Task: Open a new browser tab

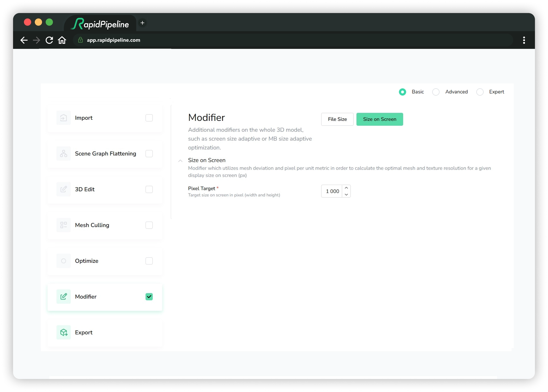Action: (143, 23)
